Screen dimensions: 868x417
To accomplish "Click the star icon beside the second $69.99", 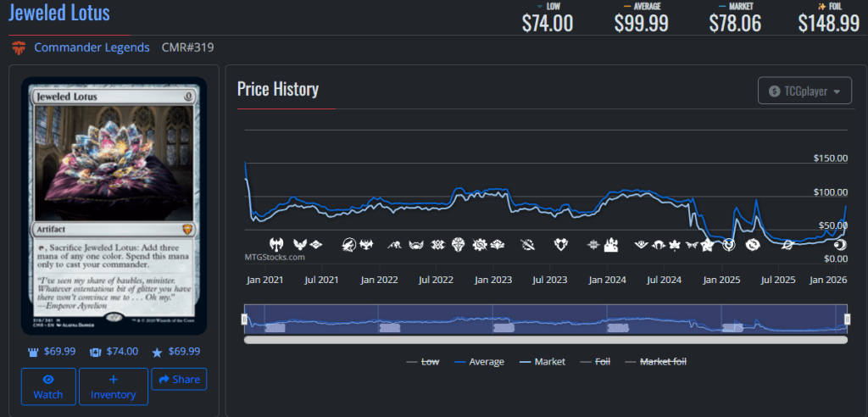I will [158, 352].
